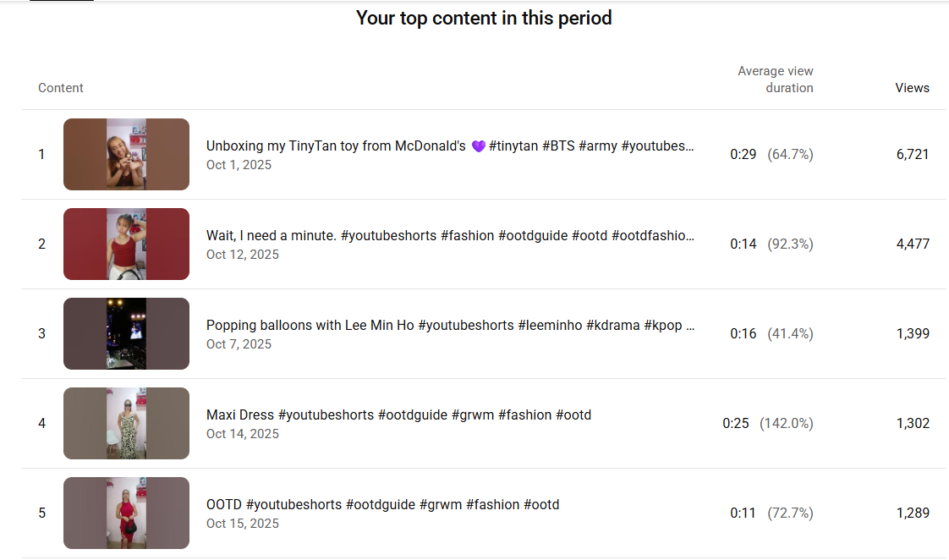Click the Views column header
Screen dimensions: 949x560
pos(912,88)
